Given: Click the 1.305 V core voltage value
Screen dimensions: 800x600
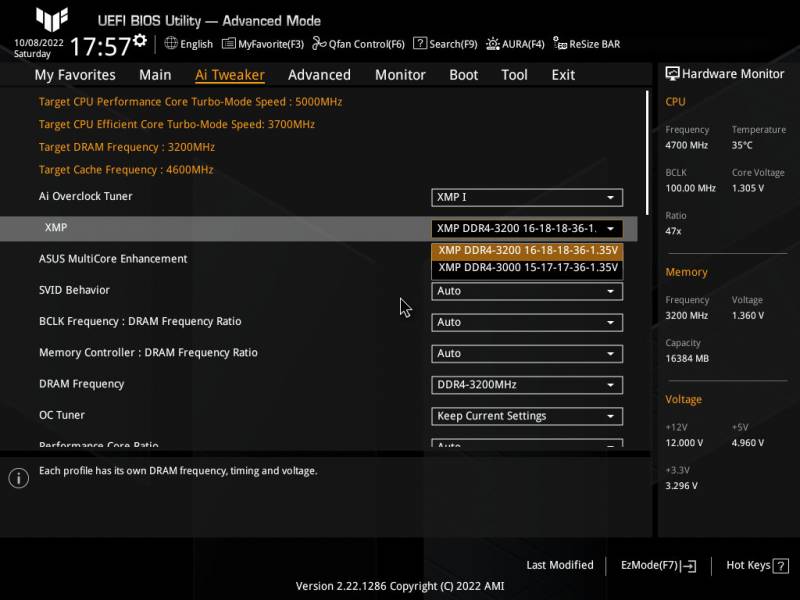Looking at the screenshot, I should click(x=747, y=188).
